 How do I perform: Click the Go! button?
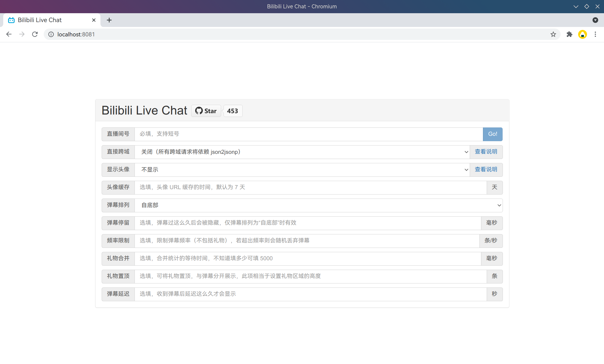(493, 134)
